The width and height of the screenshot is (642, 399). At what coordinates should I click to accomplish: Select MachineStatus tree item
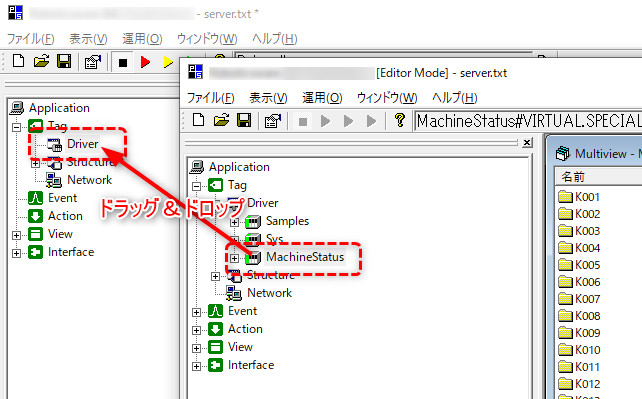pyautogui.click(x=305, y=257)
